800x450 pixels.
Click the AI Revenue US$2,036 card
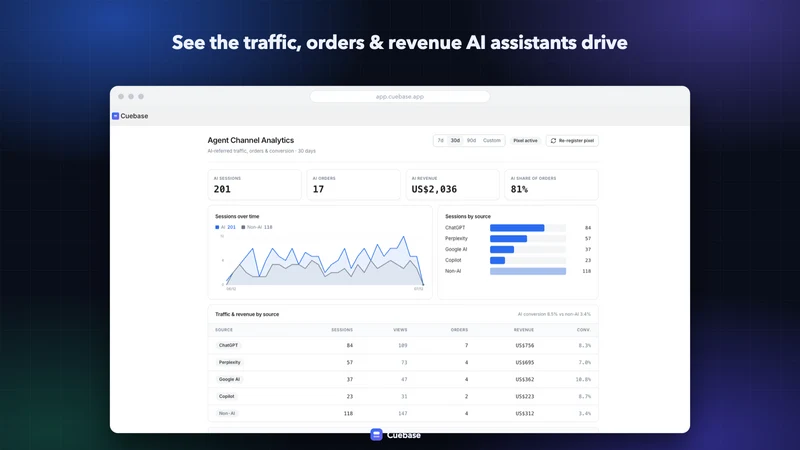click(x=452, y=185)
